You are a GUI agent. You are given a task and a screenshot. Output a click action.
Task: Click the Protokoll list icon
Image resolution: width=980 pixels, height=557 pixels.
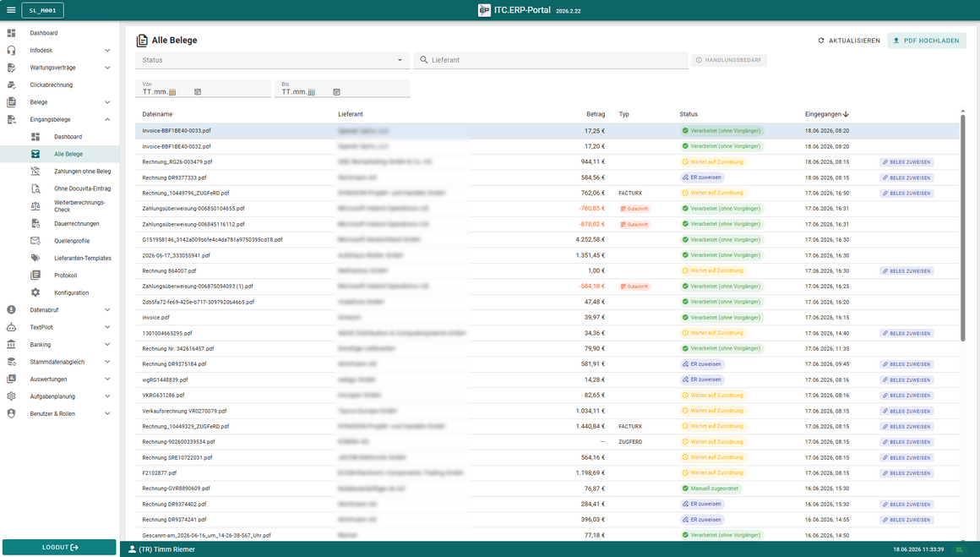(x=35, y=275)
